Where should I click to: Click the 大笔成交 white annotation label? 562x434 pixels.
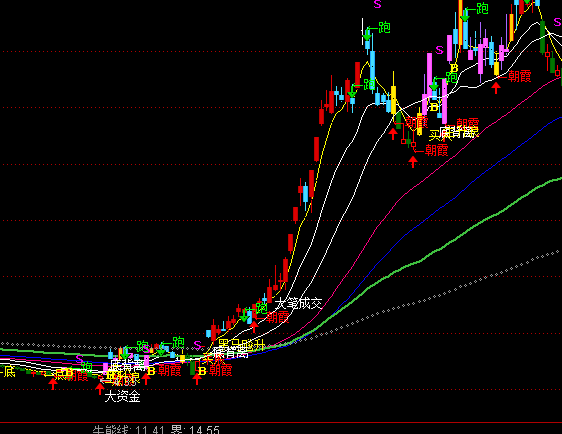(299, 304)
